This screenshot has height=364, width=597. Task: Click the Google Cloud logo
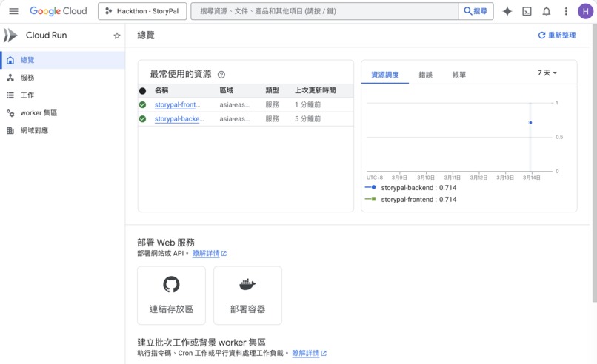click(59, 11)
